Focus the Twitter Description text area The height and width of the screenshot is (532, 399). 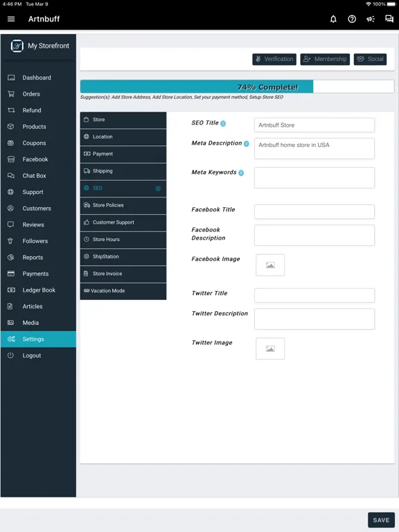(314, 319)
